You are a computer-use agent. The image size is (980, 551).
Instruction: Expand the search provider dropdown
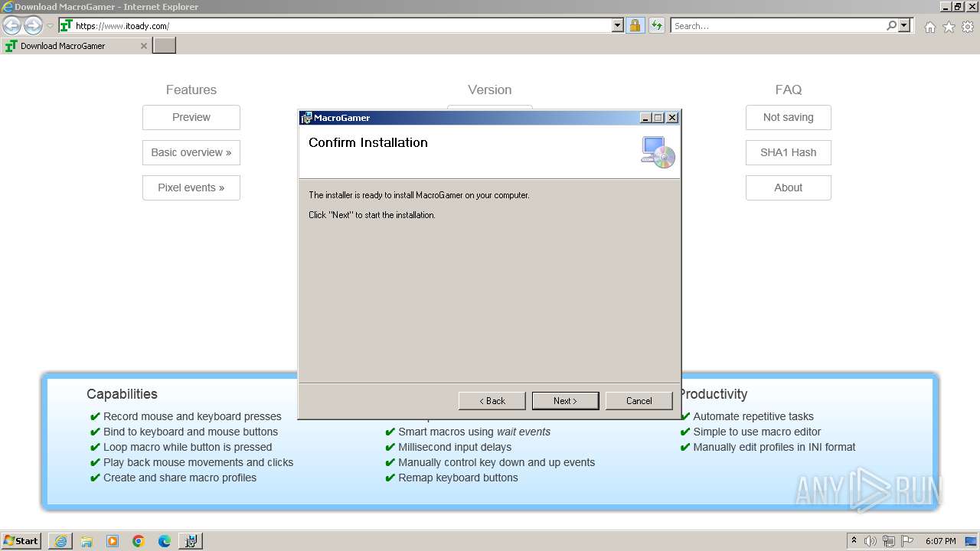(904, 26)
